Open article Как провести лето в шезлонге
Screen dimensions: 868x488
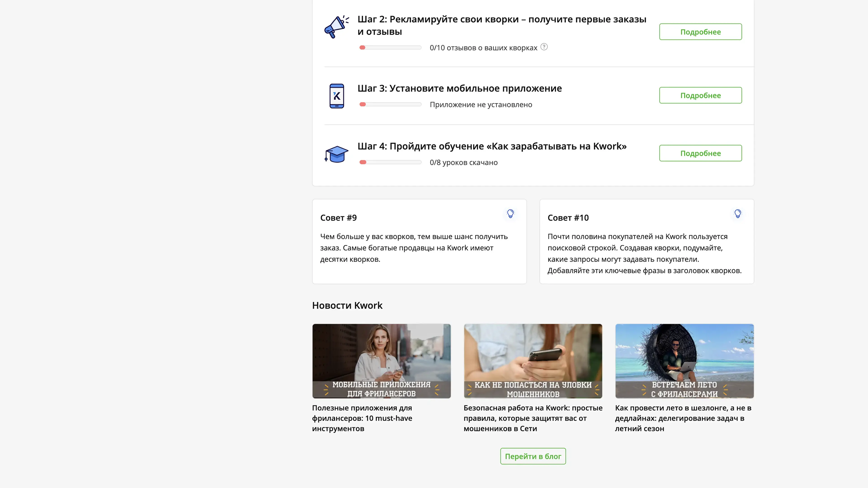coord(683,418)
